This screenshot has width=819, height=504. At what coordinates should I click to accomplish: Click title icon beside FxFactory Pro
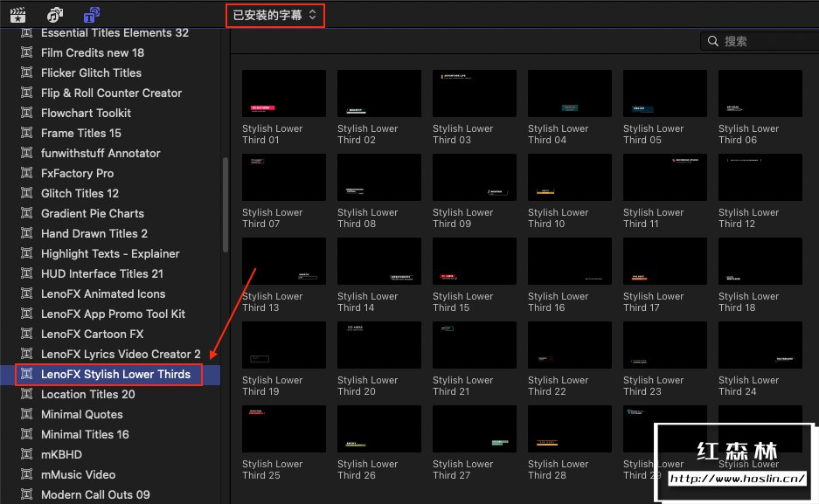tap(26, 173)
